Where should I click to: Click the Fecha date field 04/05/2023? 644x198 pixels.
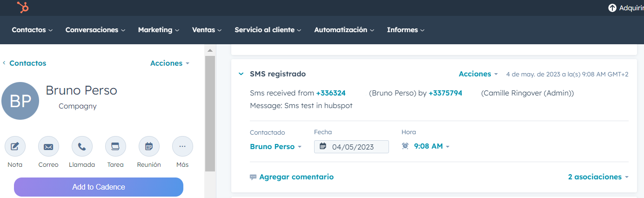point(351,147)
